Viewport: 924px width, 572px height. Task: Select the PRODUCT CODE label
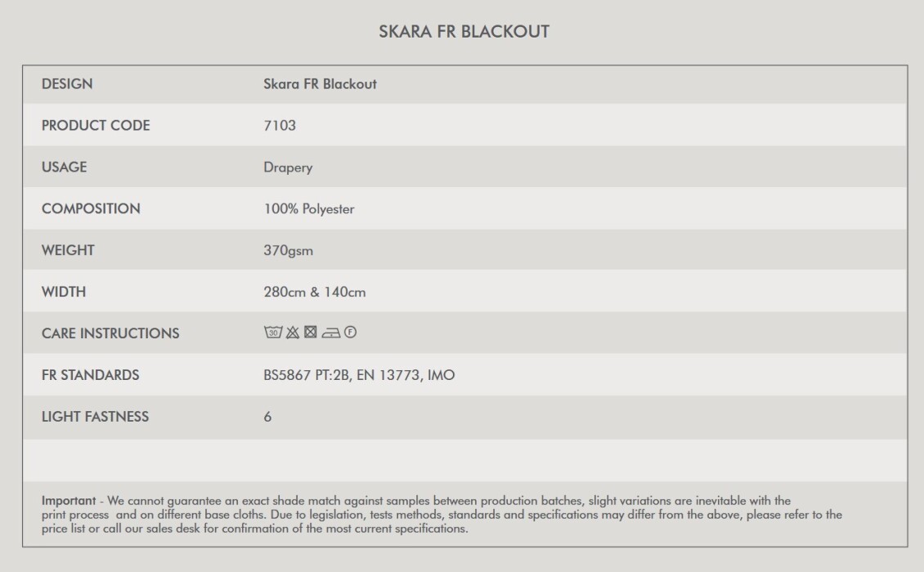(x=96, y=126)
